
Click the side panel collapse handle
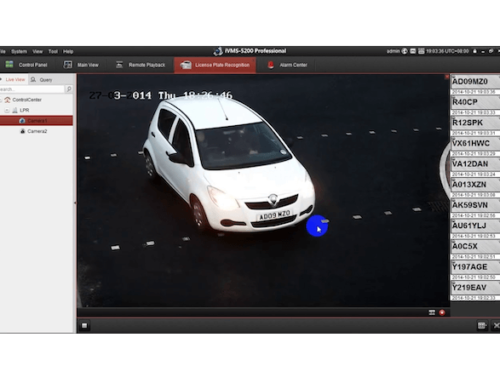pos(75,203)
